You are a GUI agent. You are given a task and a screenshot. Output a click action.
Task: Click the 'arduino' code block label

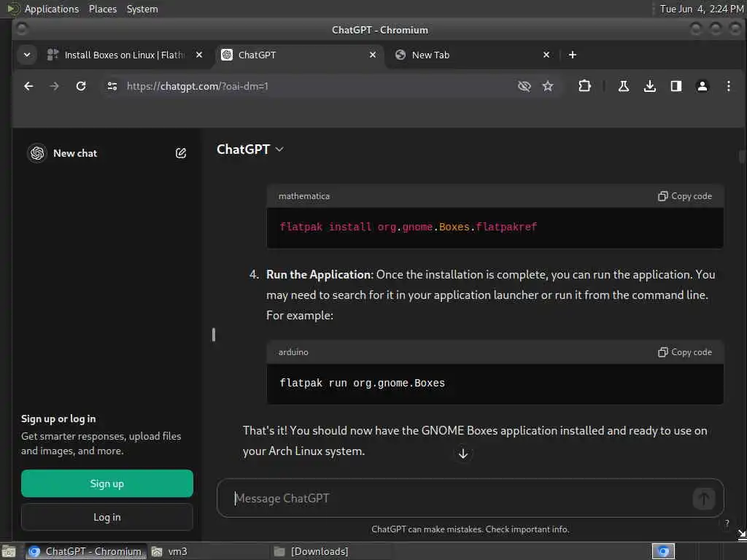pyautogui.click(x=293, y=352)
